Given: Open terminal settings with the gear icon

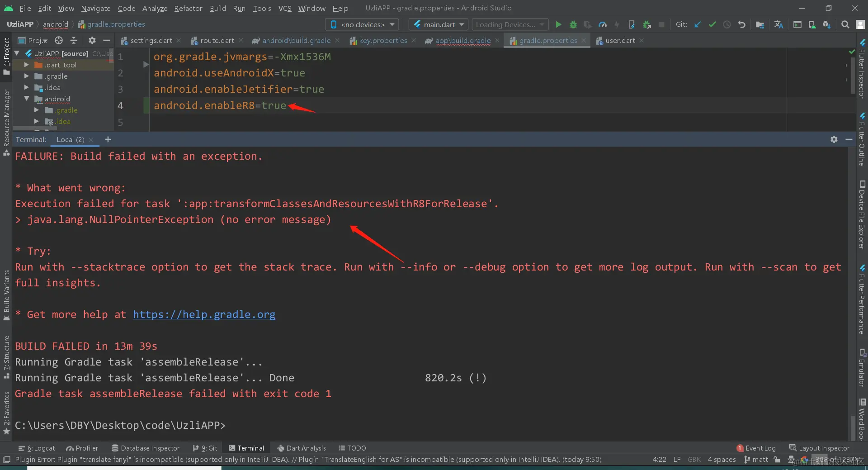Looking at the screenshot, I should pos(833,139).
